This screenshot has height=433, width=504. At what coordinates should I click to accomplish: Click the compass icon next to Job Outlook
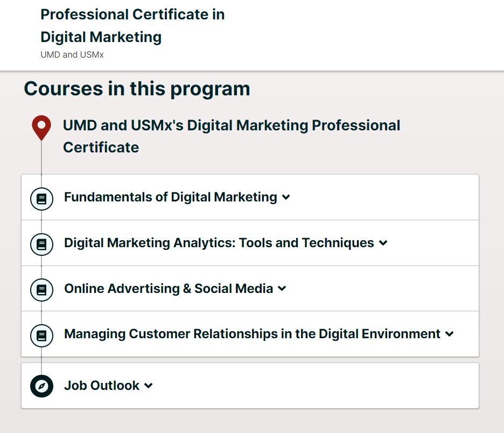41,386
